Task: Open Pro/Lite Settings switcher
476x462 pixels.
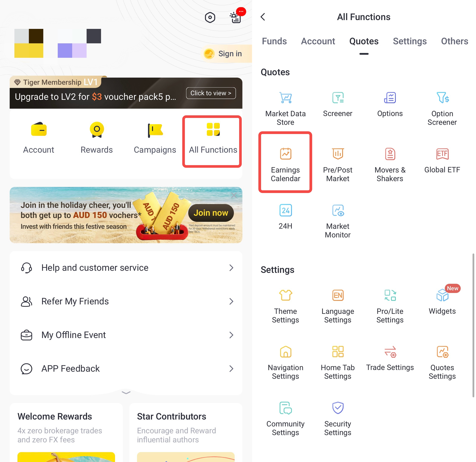Action: pyautogui.click(x=390, y=306)
